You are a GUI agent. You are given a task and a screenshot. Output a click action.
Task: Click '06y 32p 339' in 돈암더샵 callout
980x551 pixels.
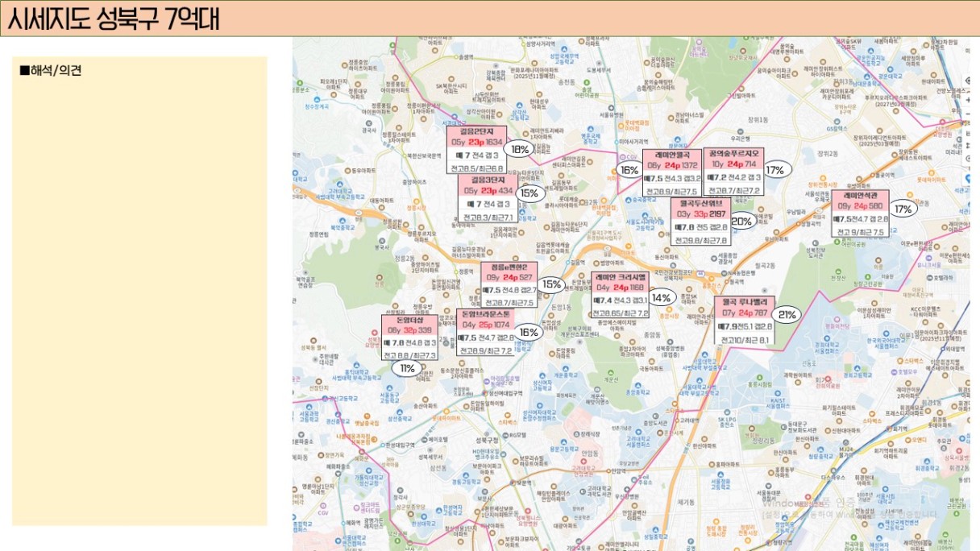410,330
